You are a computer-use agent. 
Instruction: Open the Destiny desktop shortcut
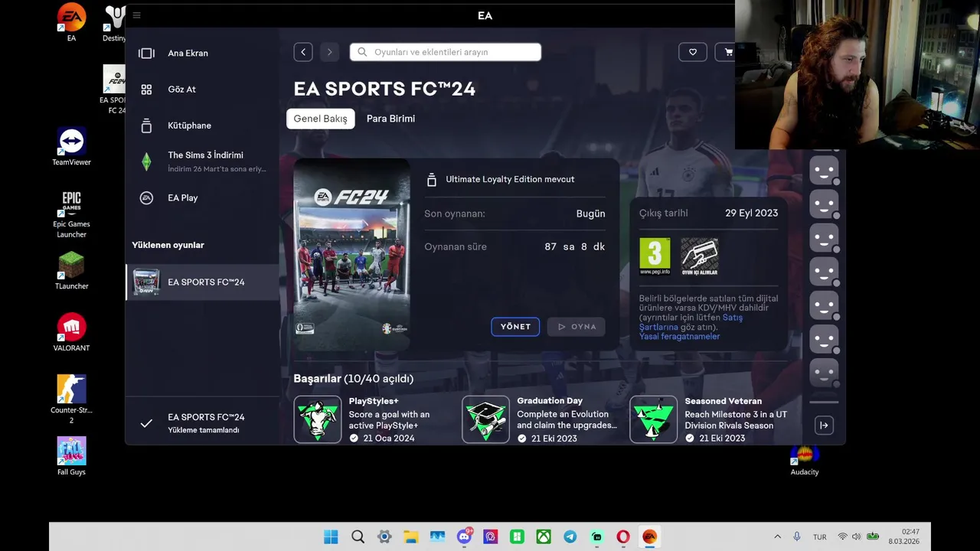coord(114,21)
